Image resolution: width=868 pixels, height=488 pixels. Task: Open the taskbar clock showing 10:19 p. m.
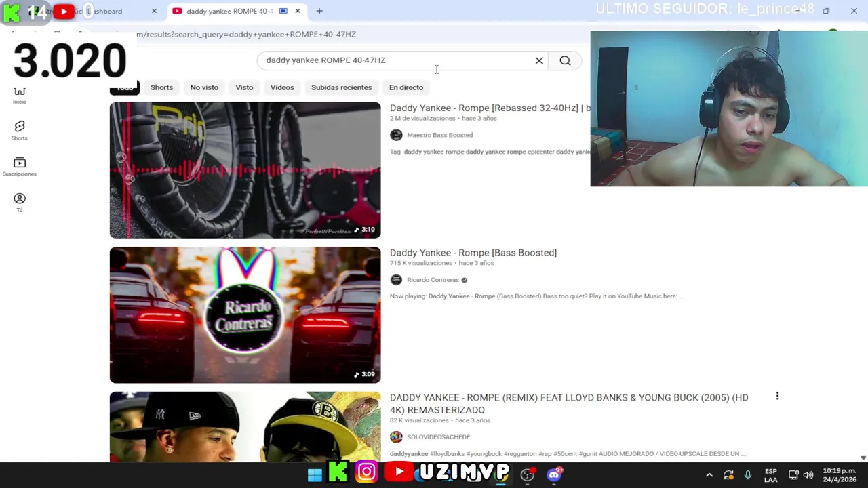(x=840, y=475)
